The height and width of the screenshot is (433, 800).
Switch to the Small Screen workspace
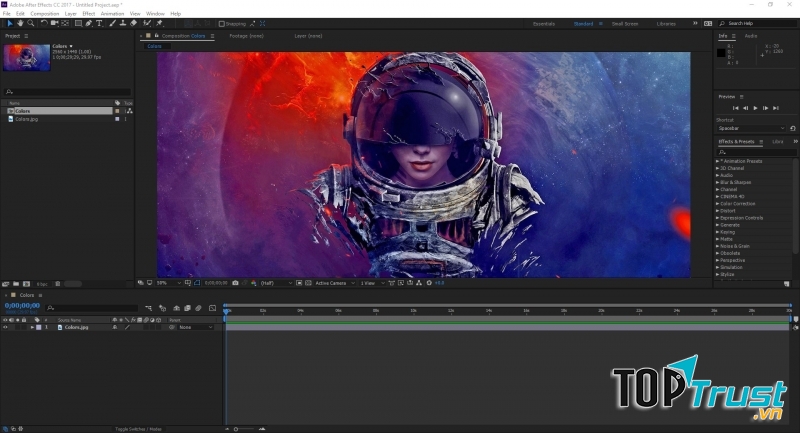click(625, 24)
